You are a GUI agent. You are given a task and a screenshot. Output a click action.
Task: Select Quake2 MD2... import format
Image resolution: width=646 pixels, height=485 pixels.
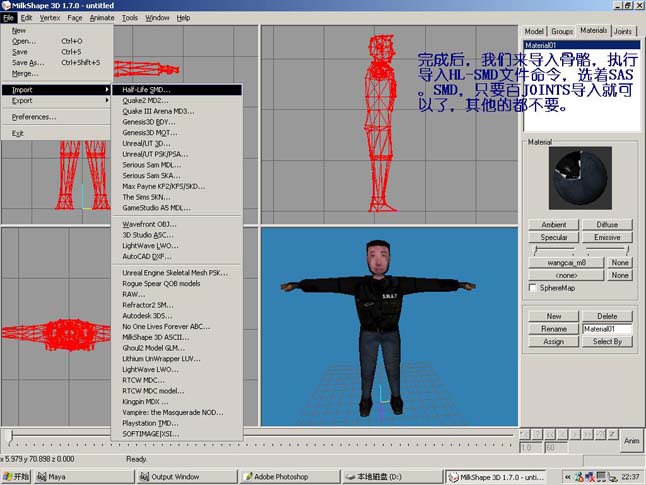click(x=177, y=101)
